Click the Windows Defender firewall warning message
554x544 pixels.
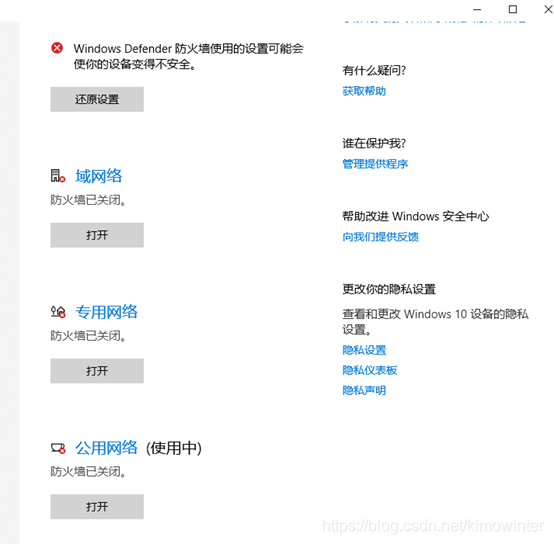point(188,56)
